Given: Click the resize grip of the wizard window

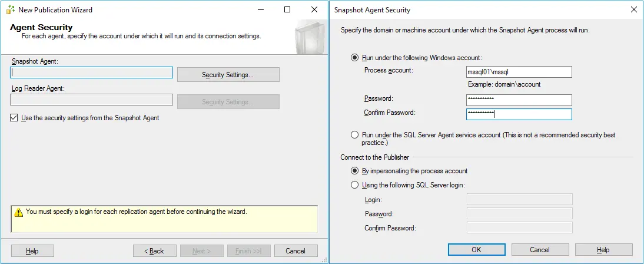Looking at the screenshot, I should (324, 260).
